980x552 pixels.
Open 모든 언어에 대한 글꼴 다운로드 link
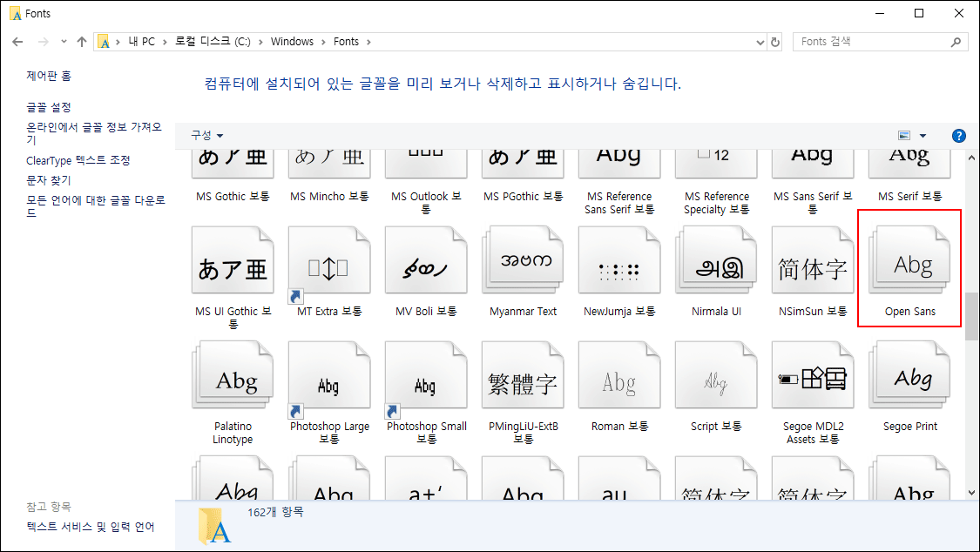coord(96,206)
